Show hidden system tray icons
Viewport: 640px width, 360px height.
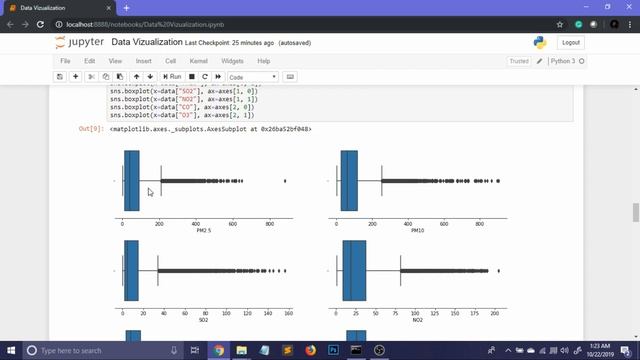point(508,350)
